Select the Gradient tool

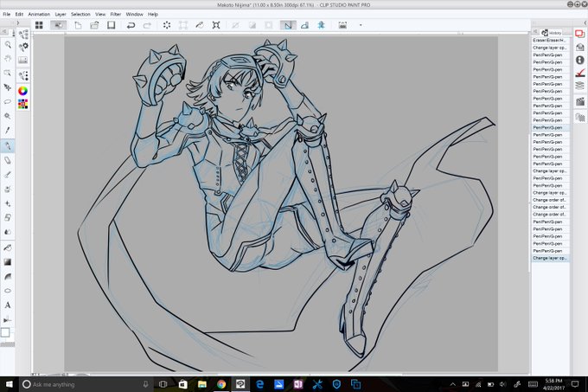pos(8,262)
